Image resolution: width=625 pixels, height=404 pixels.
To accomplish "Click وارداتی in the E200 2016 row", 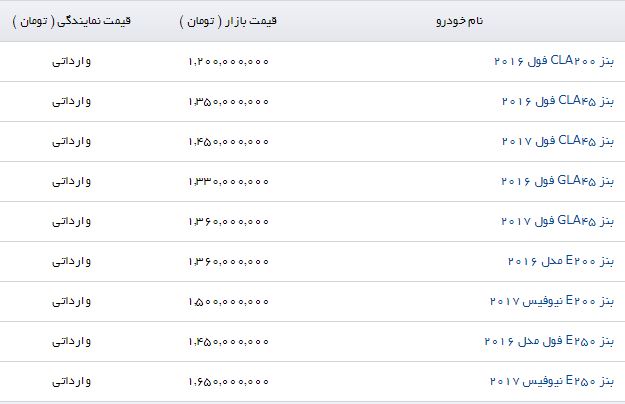I will pos(71,261).
